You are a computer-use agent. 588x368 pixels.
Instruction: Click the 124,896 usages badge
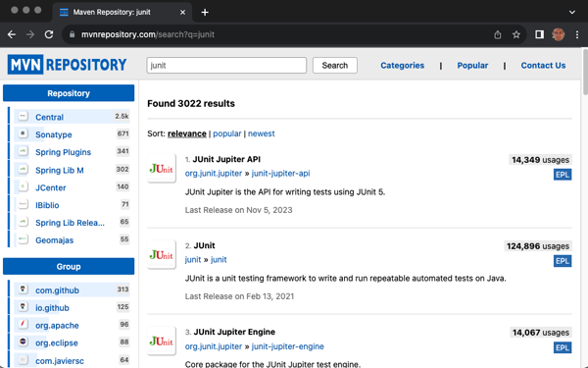coord(538,246)
